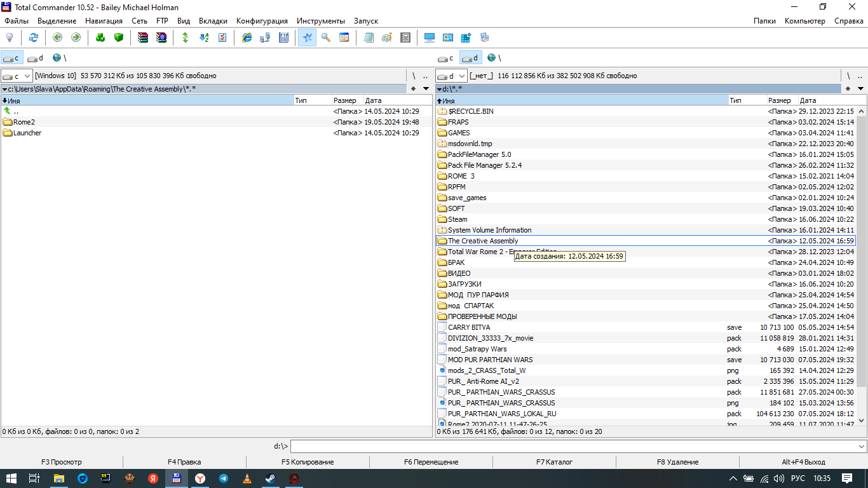Open the Справка menu
Viewport: 868px width, 488px height.
(x=848, y=21)
